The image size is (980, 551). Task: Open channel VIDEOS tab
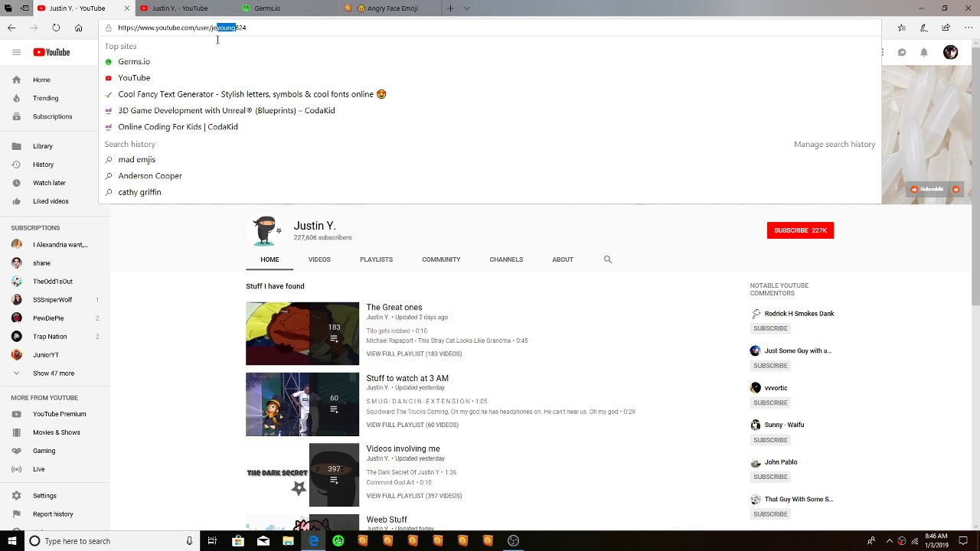319,259
